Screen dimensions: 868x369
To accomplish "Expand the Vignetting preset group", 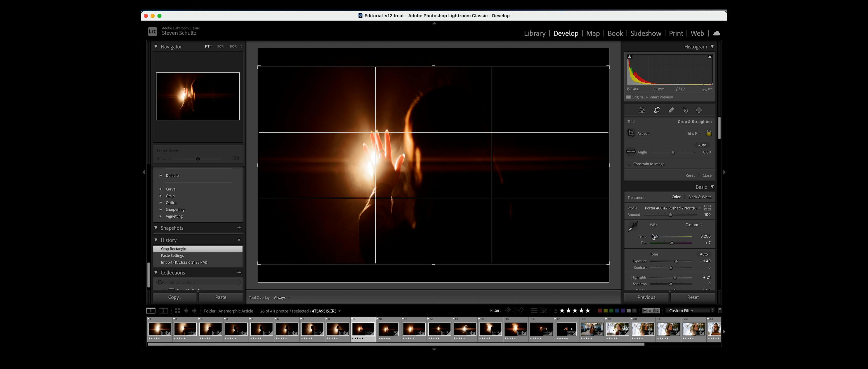I will (x=160, y=216).
